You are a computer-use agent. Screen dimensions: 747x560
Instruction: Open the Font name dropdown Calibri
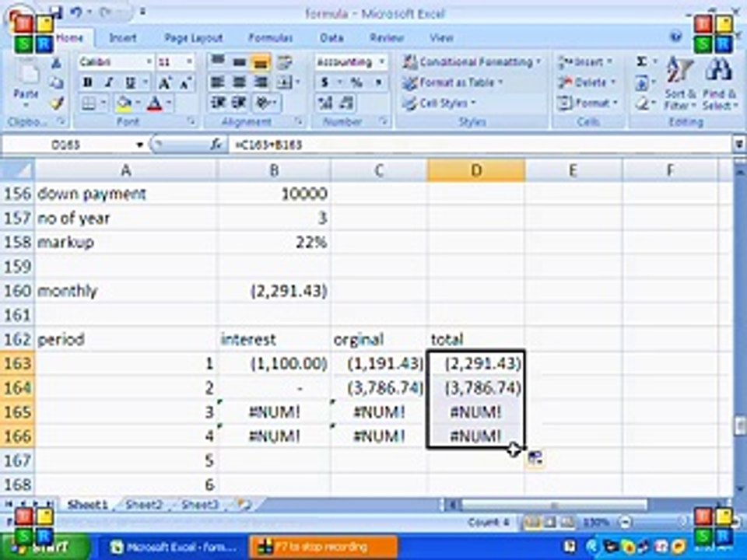point(149,62)
